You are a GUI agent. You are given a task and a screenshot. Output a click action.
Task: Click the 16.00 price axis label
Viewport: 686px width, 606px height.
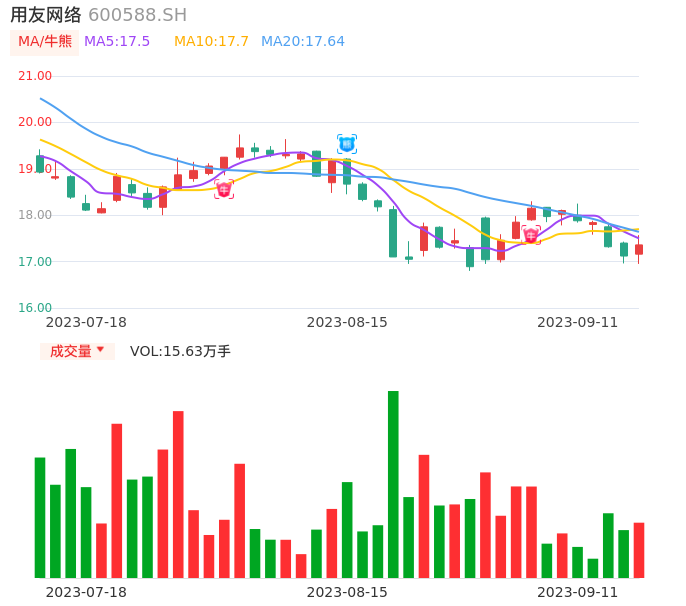pos(35,308)
